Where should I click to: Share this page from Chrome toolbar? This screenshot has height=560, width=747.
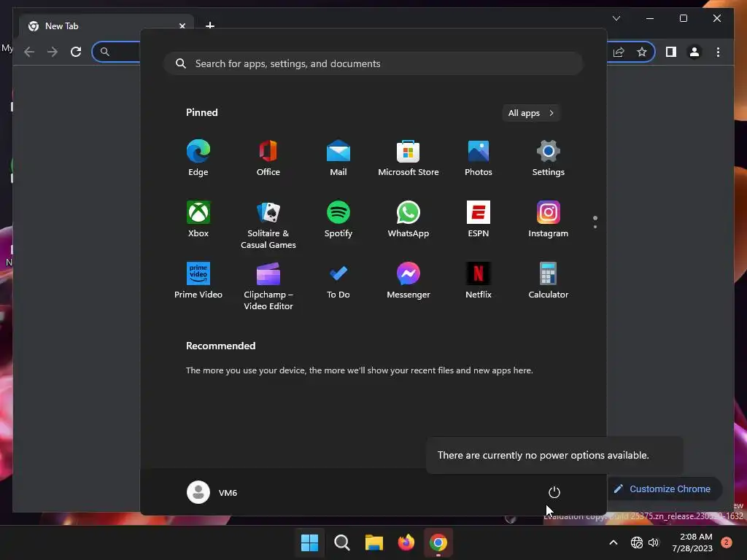pyautogui.click(x=619, y=52)
